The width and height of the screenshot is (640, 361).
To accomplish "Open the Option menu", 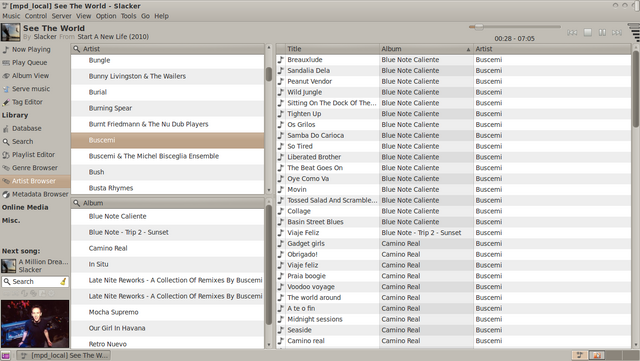I will pyautogui.click(x=106, y=16).
